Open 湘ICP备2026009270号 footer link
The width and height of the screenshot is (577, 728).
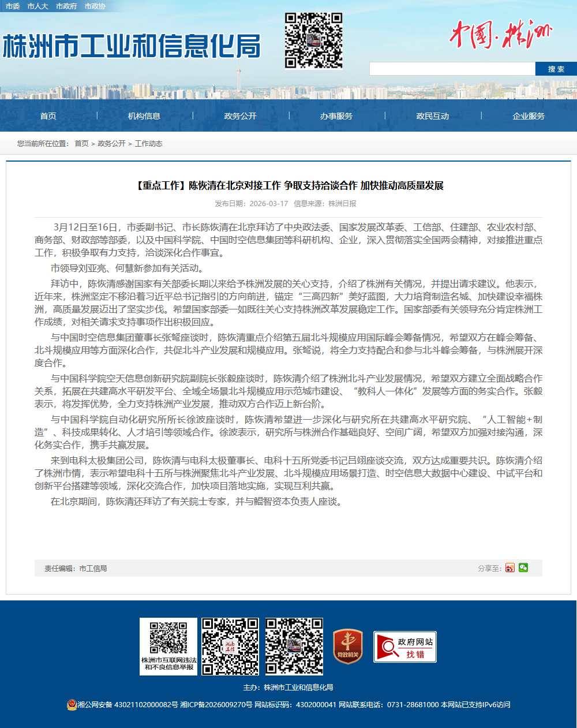coord(216,704)
